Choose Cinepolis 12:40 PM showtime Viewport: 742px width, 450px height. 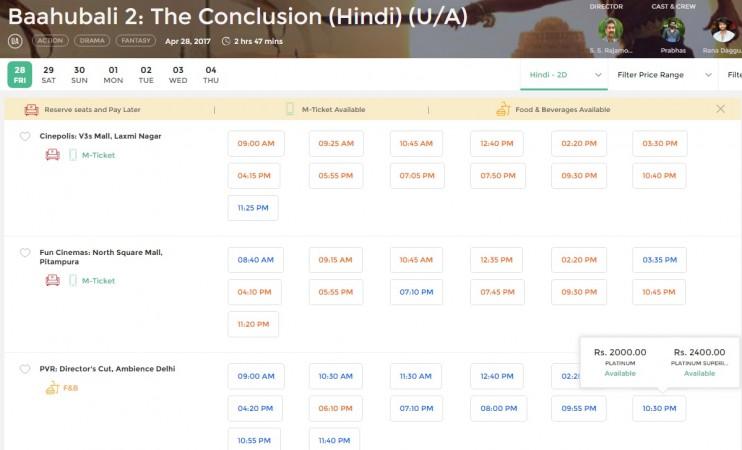click(x=497, y=143)
